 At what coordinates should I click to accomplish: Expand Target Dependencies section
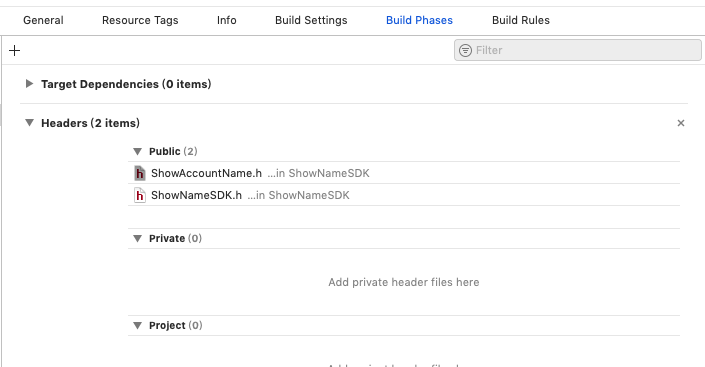pos(29,84)
